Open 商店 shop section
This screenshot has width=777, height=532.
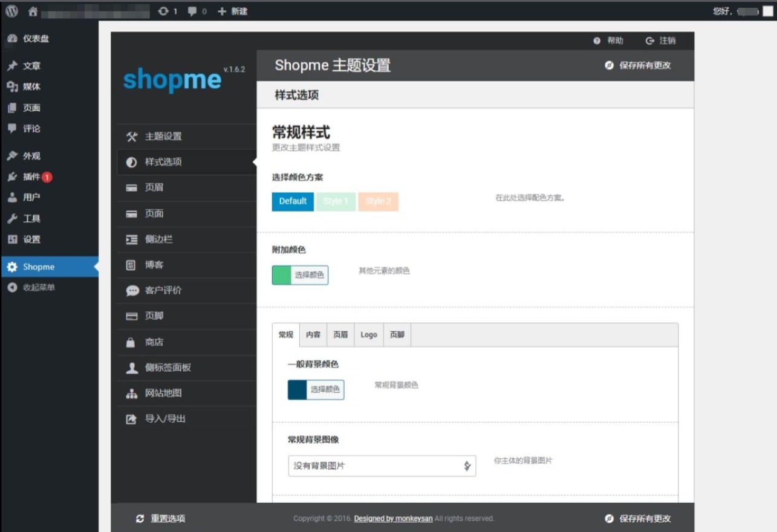pyautogui.click(x=186, y=342)
